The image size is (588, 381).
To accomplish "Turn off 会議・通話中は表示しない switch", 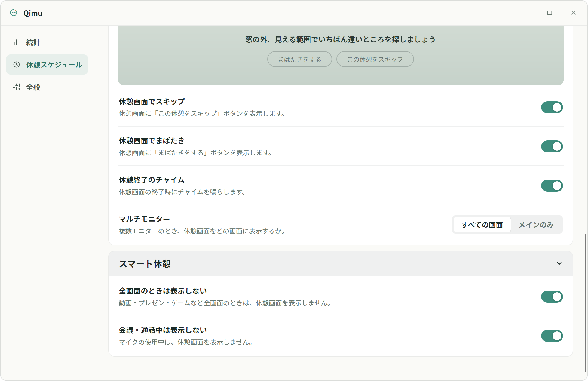I will 552,336.
